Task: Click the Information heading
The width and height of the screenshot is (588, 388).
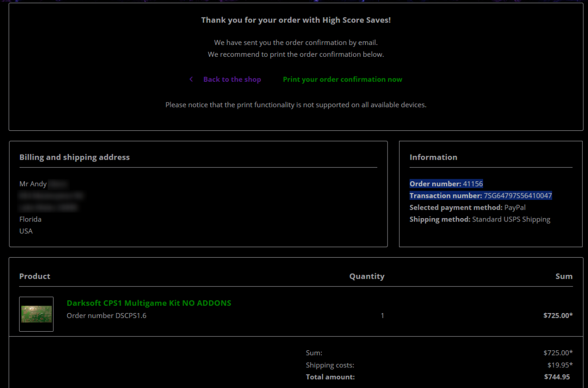Action: point(433,157)
